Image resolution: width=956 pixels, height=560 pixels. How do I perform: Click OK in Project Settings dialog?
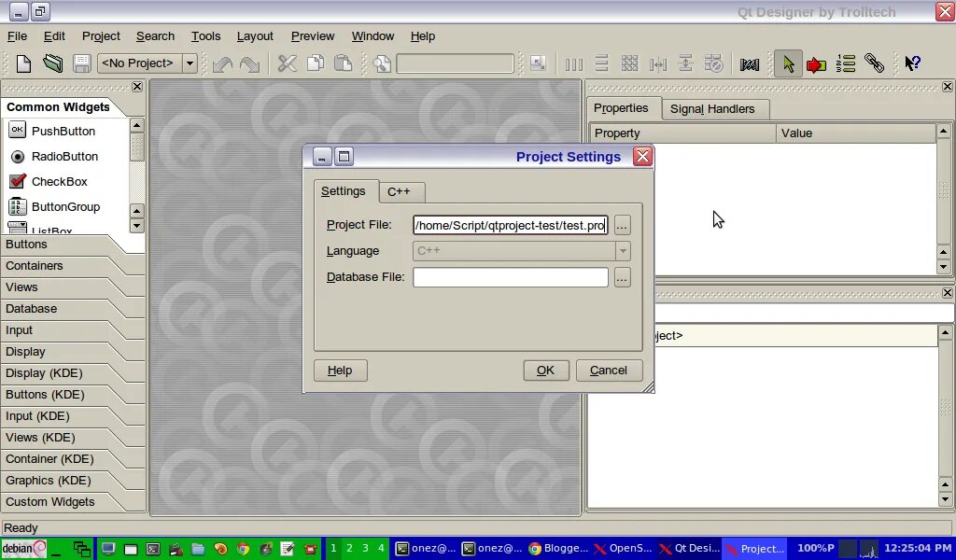(x=545, y=371)
